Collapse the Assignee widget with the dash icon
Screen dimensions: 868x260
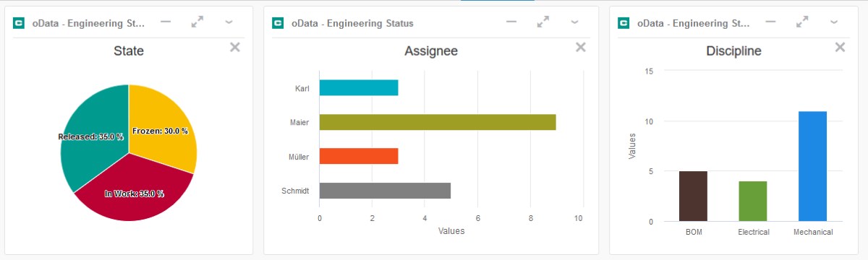pos(511,22)
